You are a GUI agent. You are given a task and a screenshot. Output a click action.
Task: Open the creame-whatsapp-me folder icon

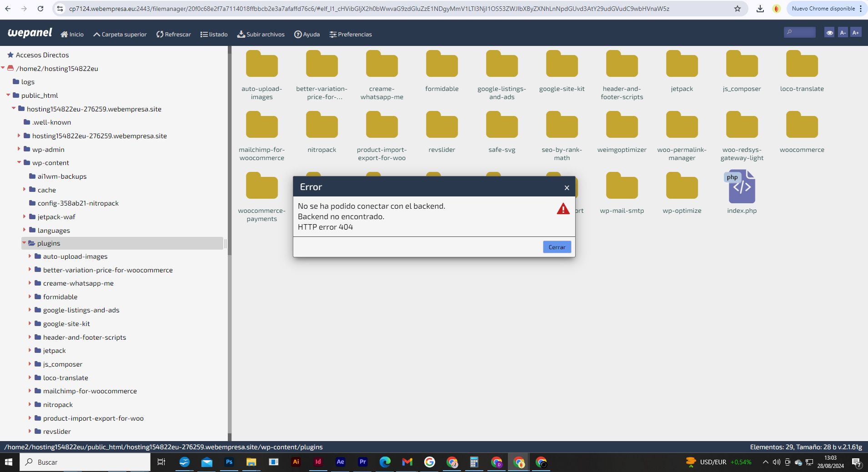[x=382, y=64]
